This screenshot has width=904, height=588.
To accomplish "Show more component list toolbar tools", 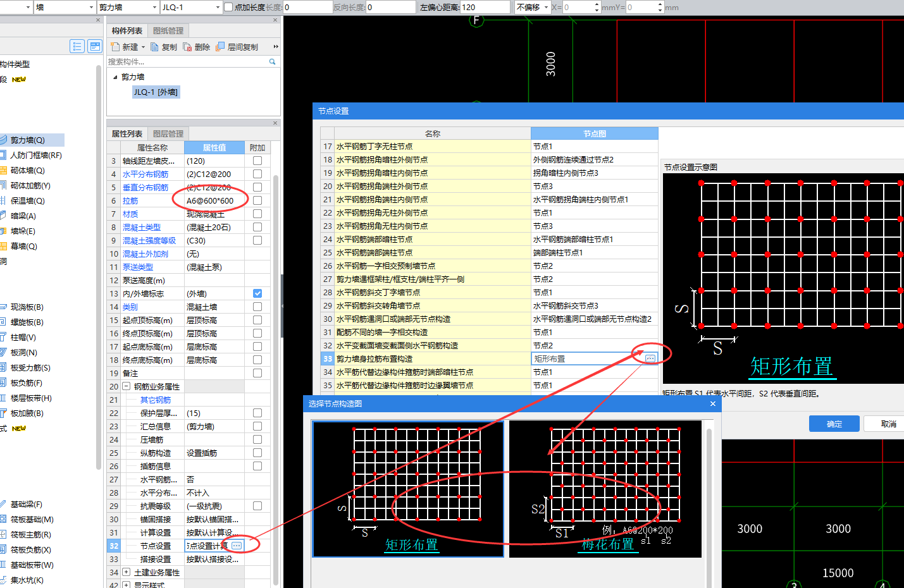I will [x=276, y=47].
